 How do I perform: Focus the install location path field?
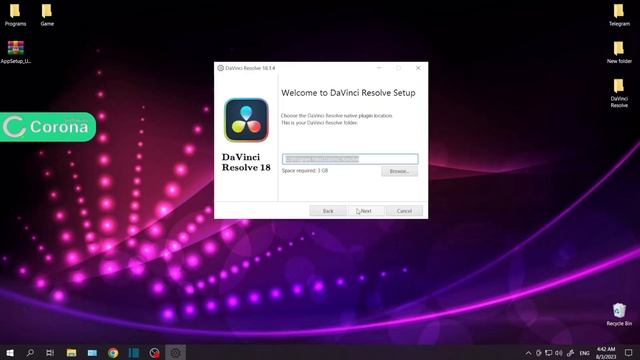tap(350, 159)
